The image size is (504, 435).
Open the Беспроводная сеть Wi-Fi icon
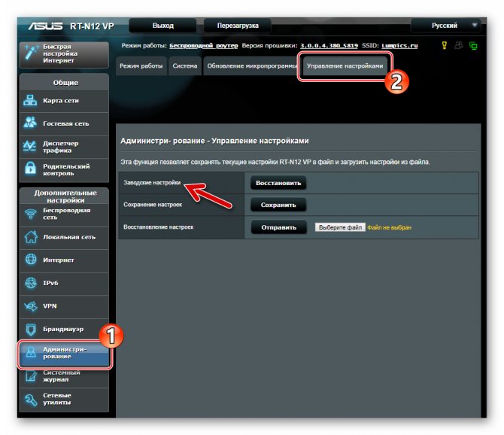tap(31, 214)
